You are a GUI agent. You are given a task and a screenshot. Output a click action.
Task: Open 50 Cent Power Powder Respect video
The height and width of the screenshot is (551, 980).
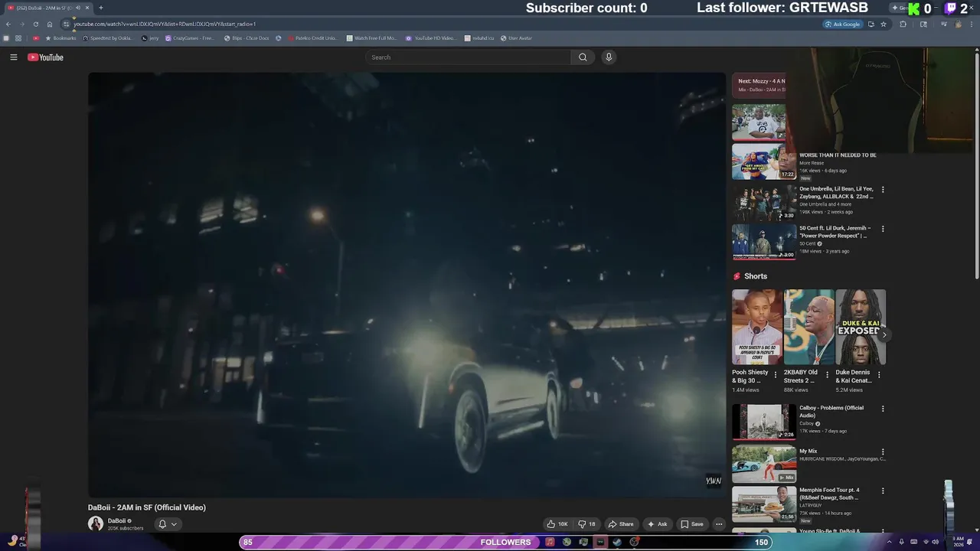(x=764, y=242)
